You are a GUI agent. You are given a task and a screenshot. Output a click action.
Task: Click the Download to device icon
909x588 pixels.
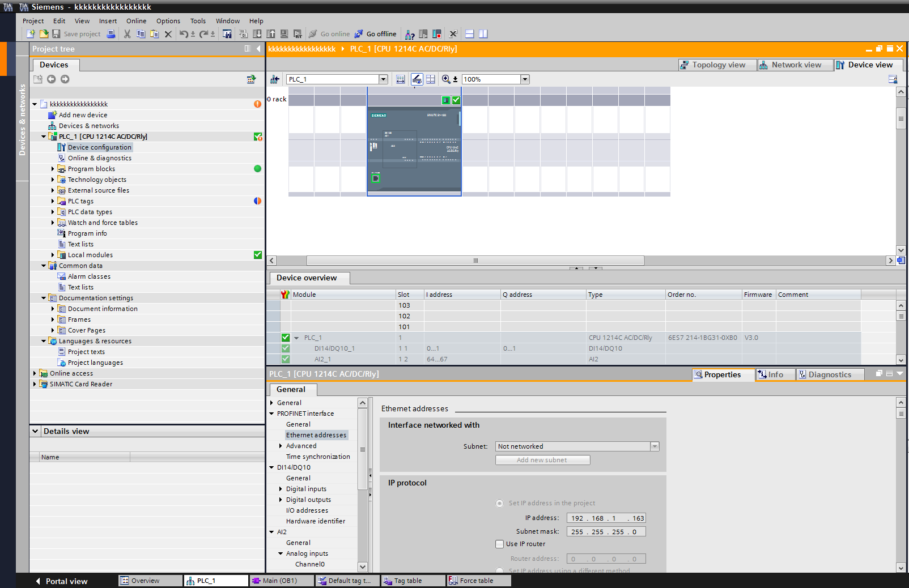257,34
